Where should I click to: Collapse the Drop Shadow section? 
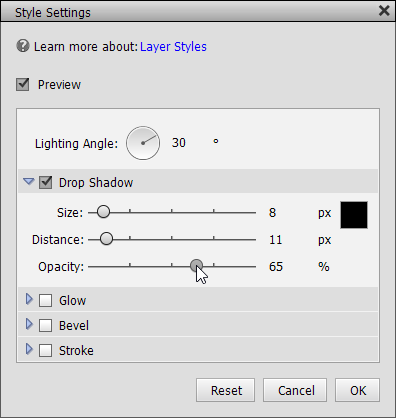[29, 181]
